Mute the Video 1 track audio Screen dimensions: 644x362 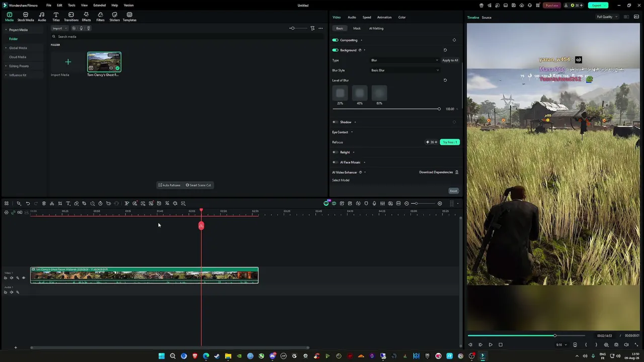[x=12, y=278]
